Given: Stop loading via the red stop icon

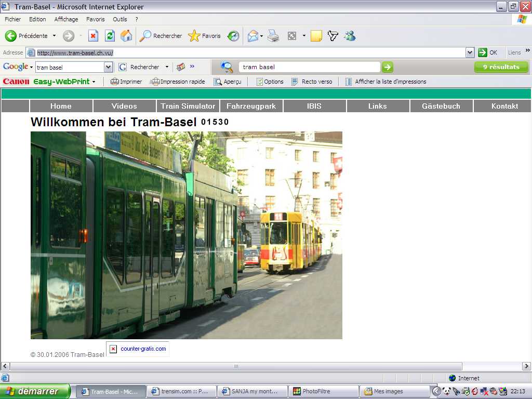Looking at the screenshot, I should pos(92,36).
